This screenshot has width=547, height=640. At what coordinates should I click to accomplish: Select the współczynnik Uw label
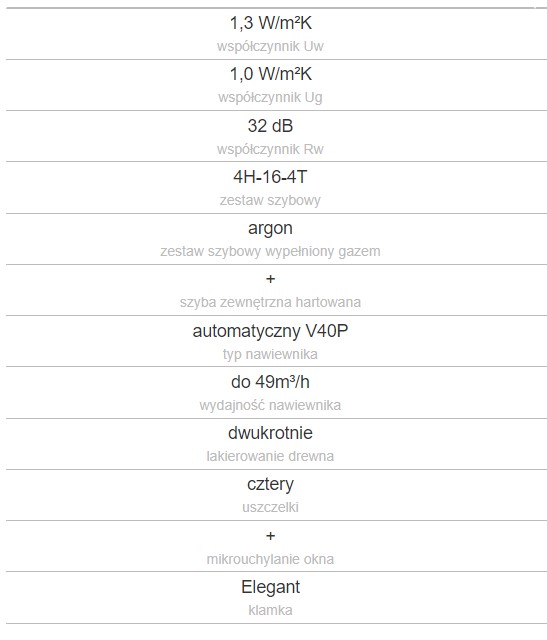pyautogui.click(x=270, y=46)
